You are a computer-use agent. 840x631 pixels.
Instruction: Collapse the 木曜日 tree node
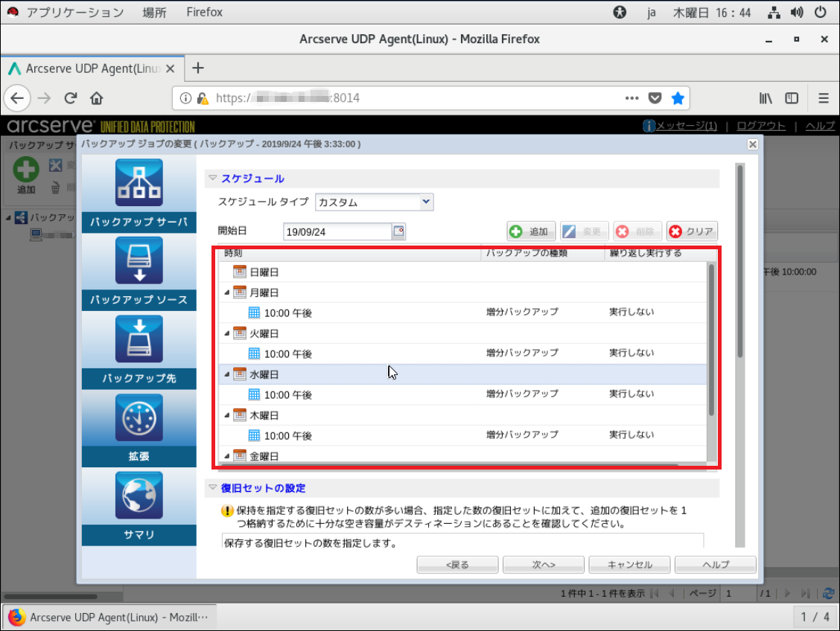click(x=226, y=414)
